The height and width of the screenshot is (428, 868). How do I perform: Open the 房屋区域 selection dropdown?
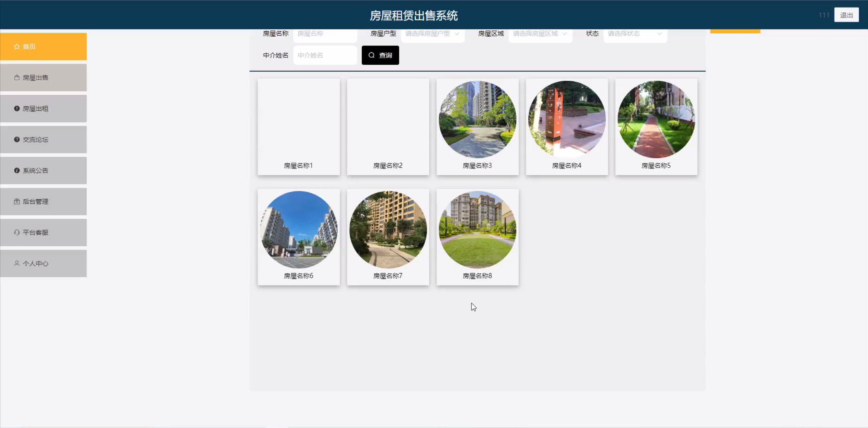pos(540,34)
